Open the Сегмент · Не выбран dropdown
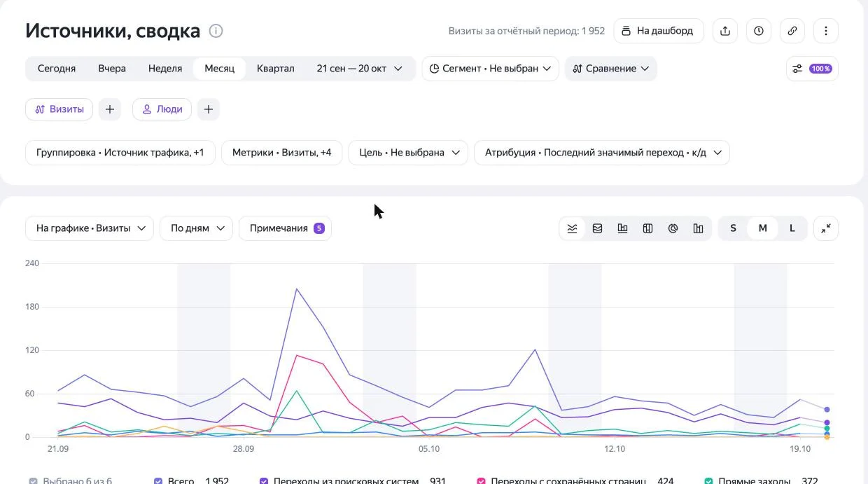The height and width of the screenshot is (484, 868). 490,69
